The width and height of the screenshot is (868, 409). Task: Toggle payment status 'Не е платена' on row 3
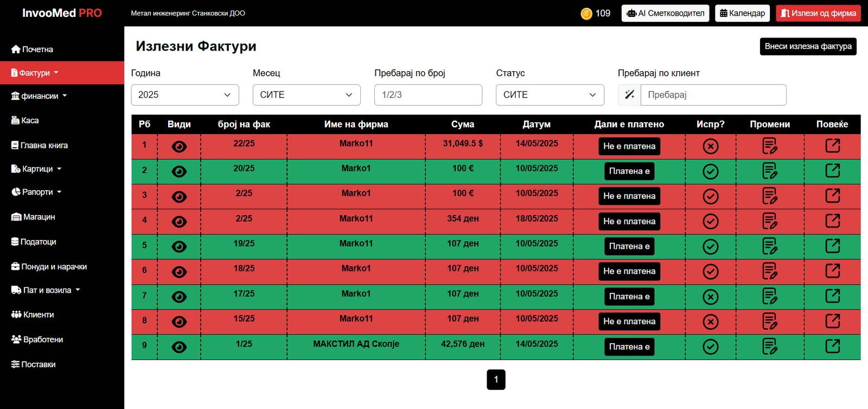click(629, 196)
